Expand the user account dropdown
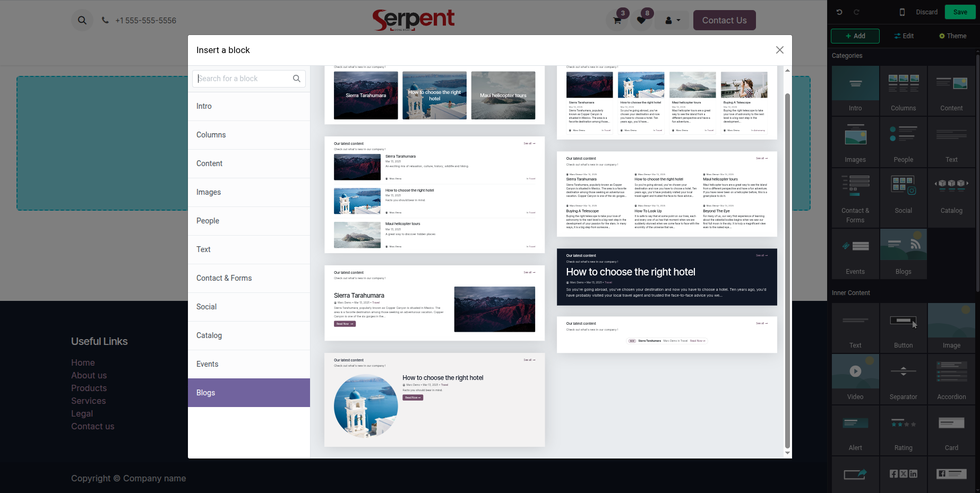This screenshot has height=493, width=980. pos(672,21)
